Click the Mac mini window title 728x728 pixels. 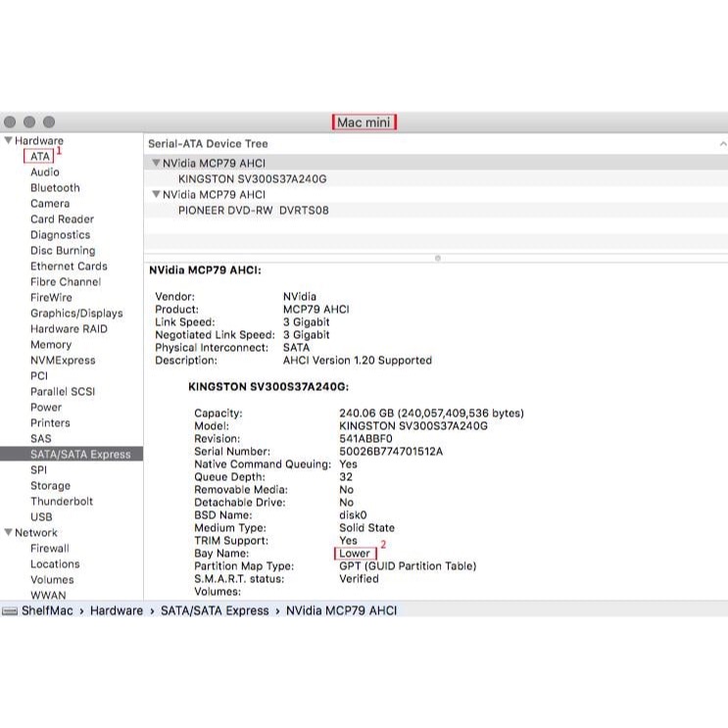[x=364, y=122]
